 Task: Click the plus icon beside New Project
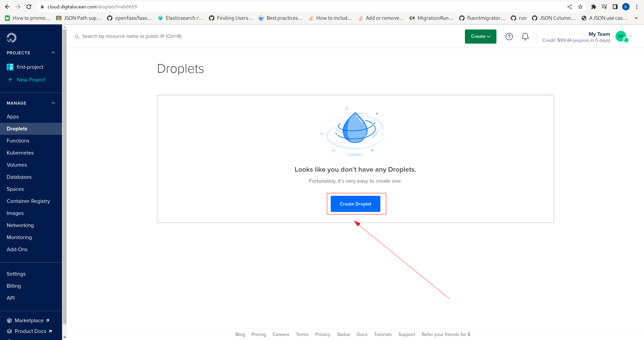[10, 80]
